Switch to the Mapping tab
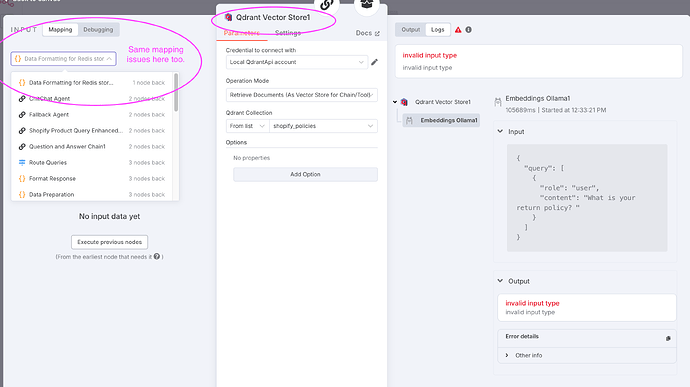 click(60, 29)
